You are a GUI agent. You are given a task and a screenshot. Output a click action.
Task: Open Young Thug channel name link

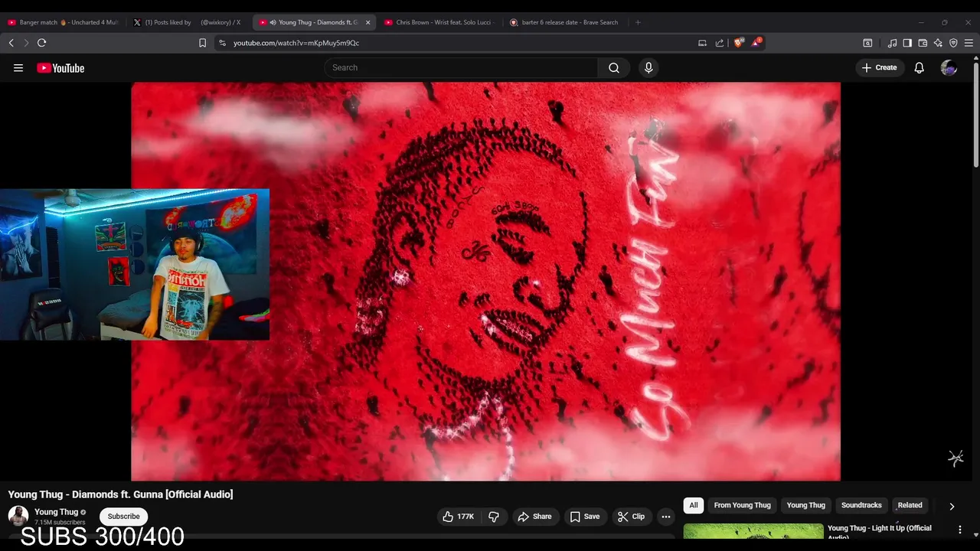coord(56,512)
